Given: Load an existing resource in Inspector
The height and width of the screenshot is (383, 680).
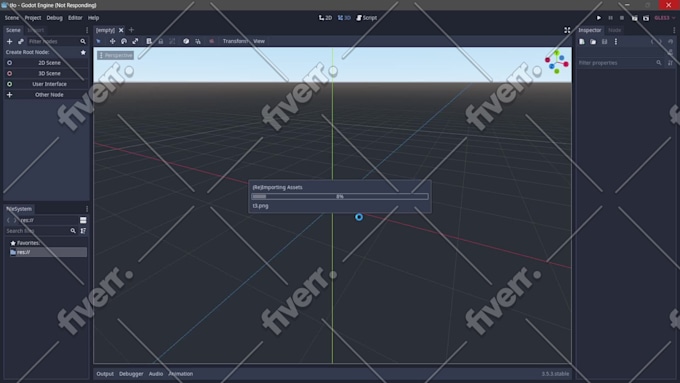Looking at the screenshot, I should click(593, 42).
